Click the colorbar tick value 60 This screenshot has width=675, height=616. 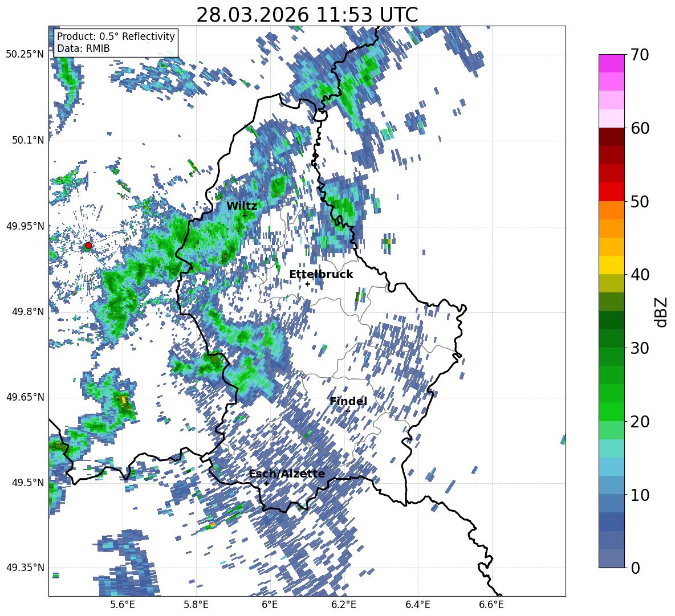[640, 128]
